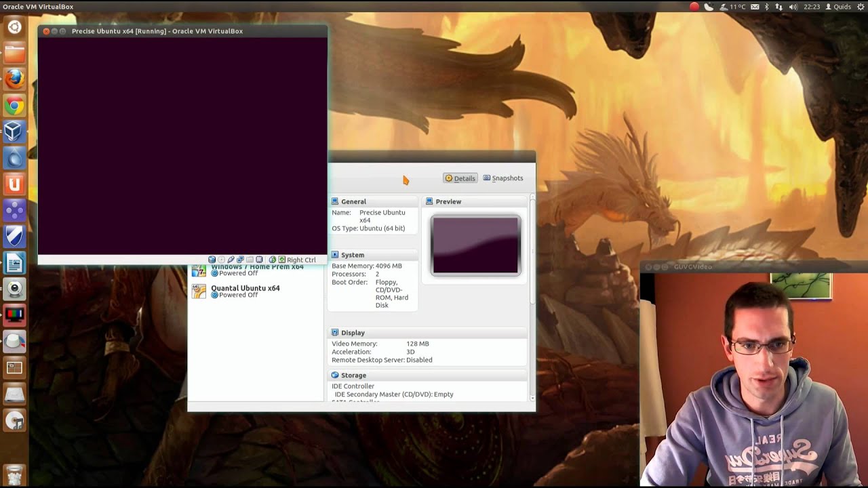Open the shield app in launcher
Screen dimensions: 868x488
14,237
